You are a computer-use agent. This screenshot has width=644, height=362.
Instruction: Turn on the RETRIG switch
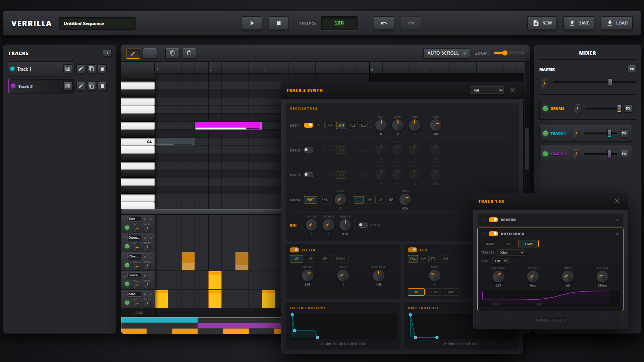pyautogui.click(x=363, y=225)
